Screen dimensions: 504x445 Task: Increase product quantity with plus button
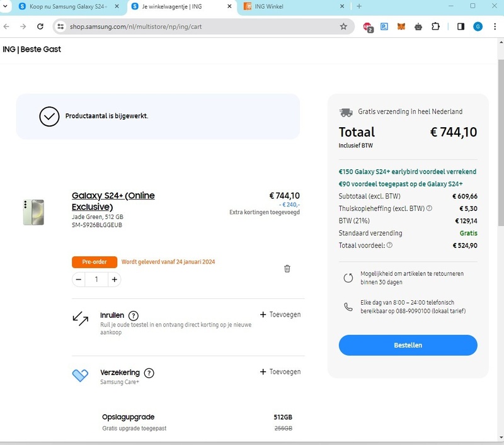click(x=115, y=279)
